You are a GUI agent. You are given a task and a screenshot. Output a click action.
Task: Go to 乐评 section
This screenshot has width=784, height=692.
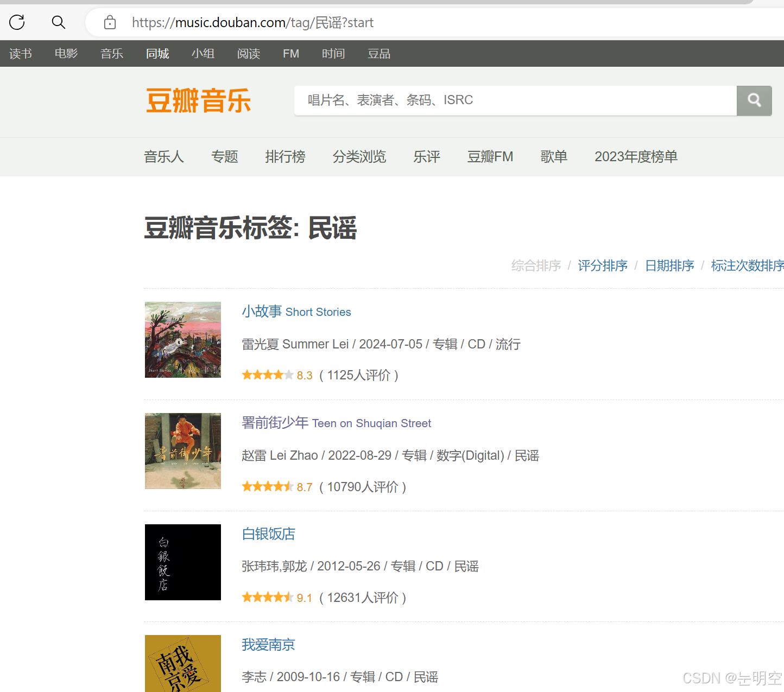click(x=427, y=157)
